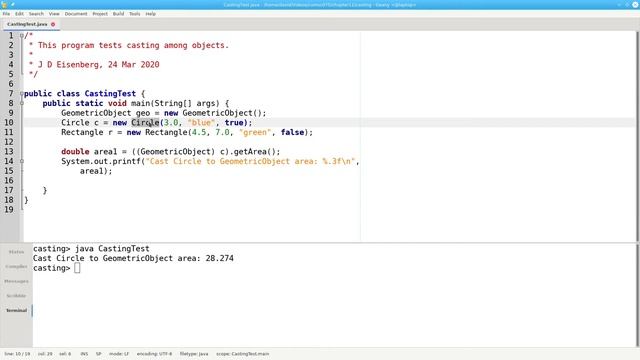Click the editor vertical scrollbar

[x=637, y=136]
